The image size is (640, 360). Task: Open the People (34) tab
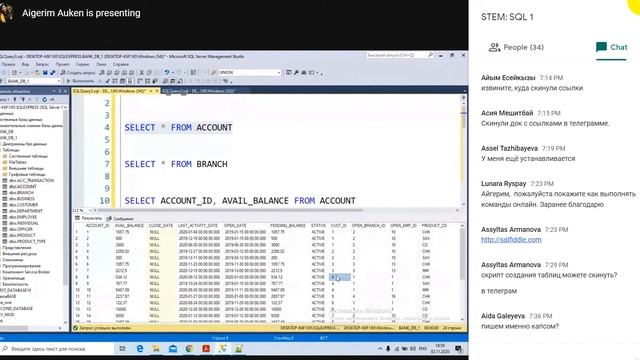point(516,47)
